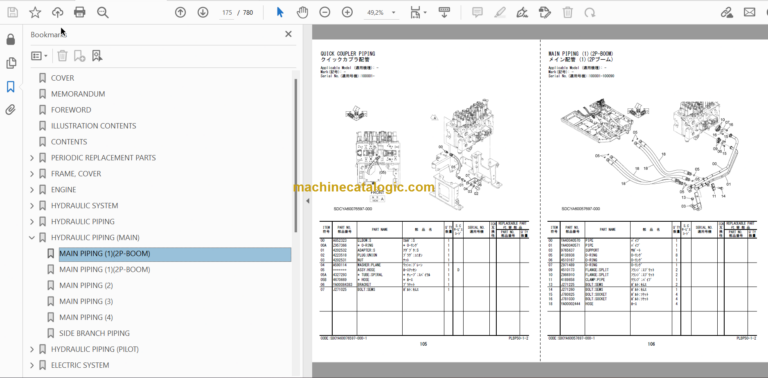Go to the previous page with the up arrow

(180, 12)
